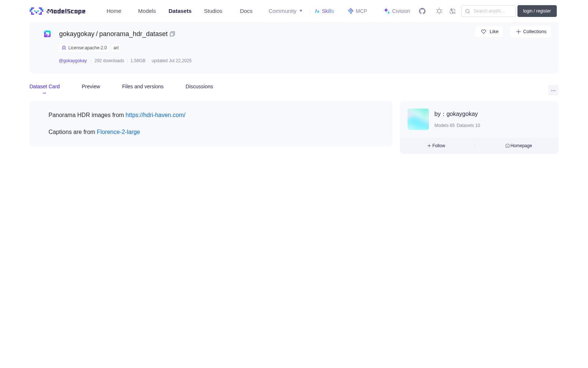Viewport: 588px width, 368px height.
Task: Open the Studios nav item
Action: point(213,11)
